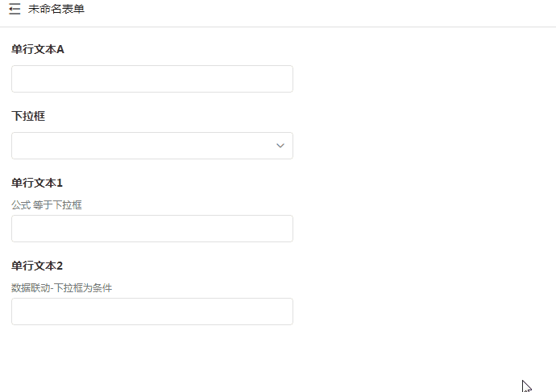
Task: Click the 数据联动-下拉框为条件 description text
Action: pos(61,287)
